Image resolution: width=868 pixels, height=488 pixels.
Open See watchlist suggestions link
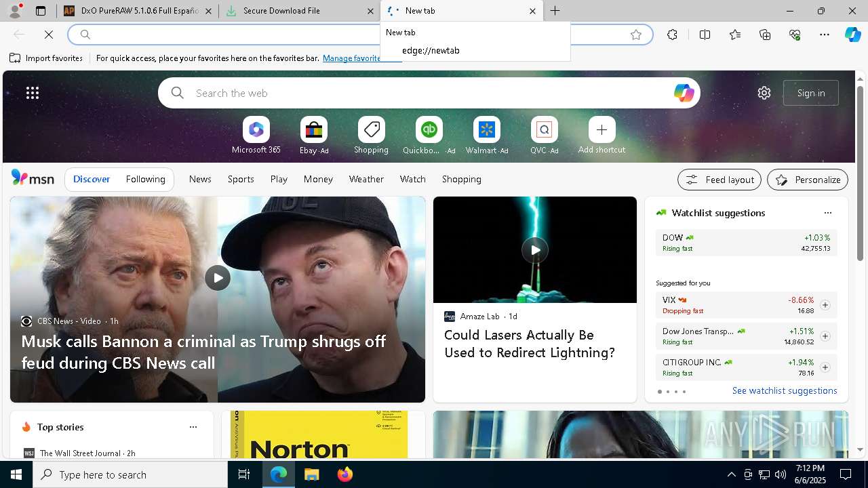785,390
